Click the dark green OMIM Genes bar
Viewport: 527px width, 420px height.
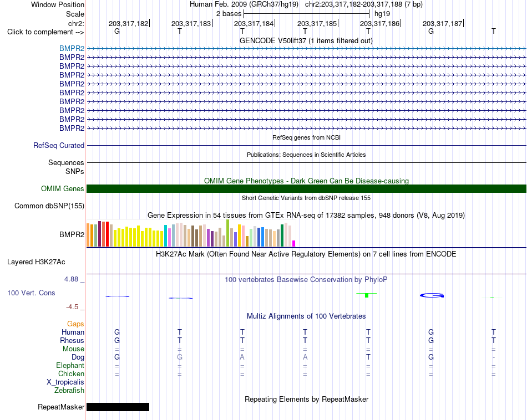pyautogui.click(x=307, y=189)
